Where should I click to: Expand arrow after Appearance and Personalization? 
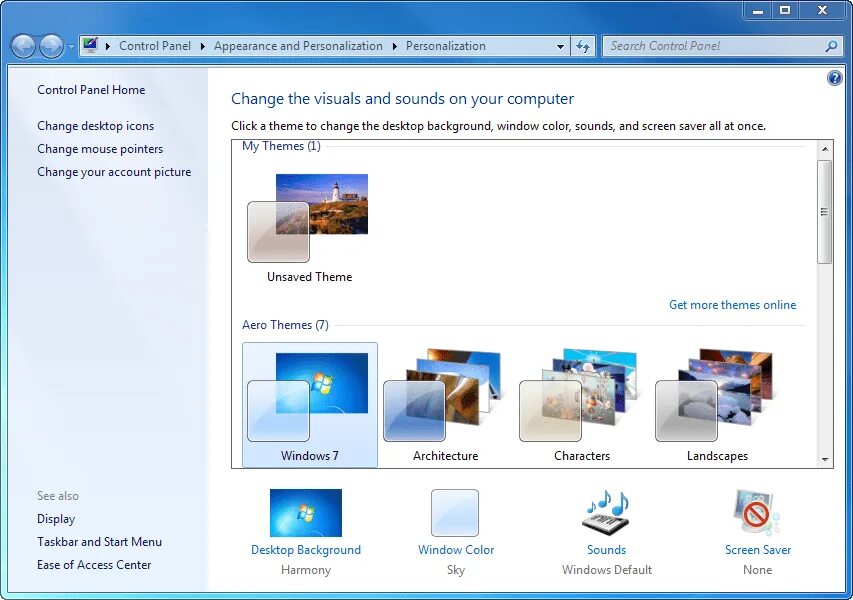(394, 46)
